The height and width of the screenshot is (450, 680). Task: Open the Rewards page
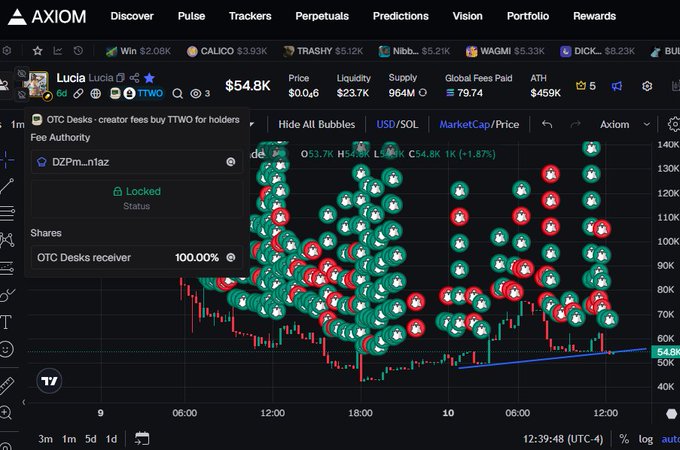tap(595, 16)
